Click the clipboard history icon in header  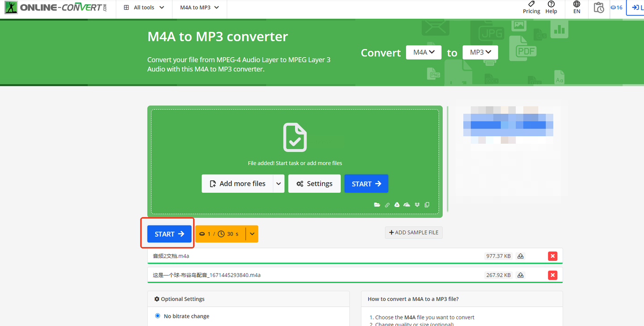(598, 8)
